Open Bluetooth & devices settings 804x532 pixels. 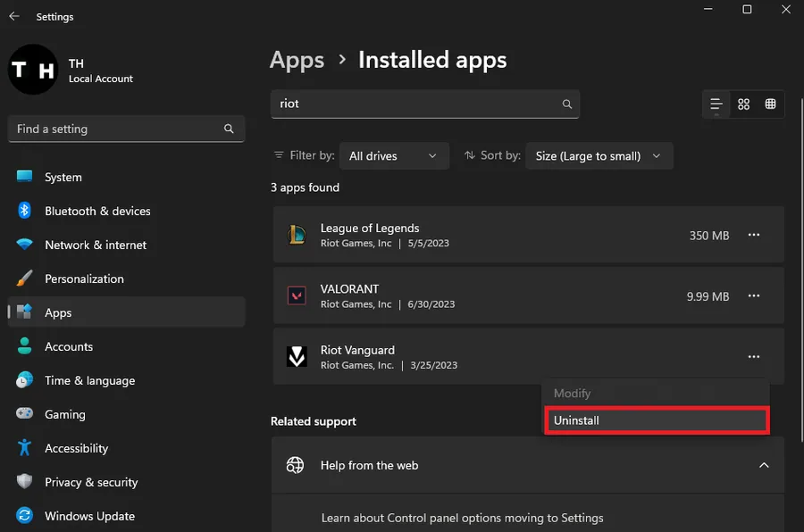(x=126, y=211)
